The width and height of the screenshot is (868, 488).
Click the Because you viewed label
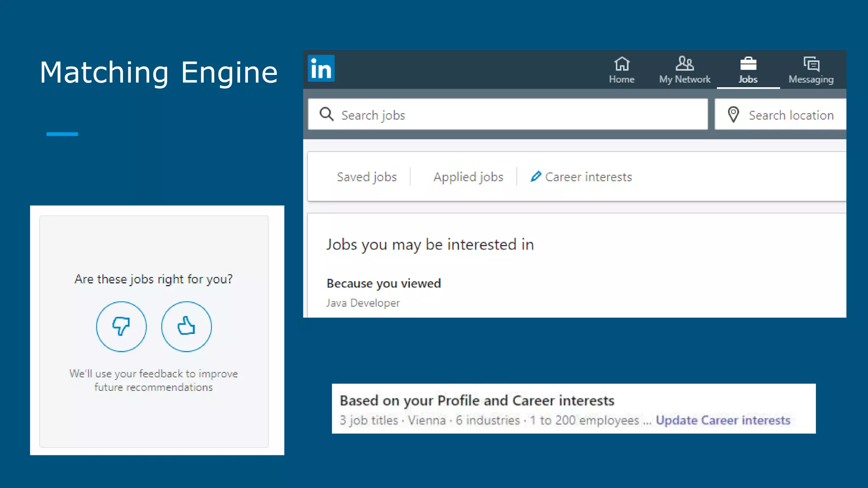(384, 283)
